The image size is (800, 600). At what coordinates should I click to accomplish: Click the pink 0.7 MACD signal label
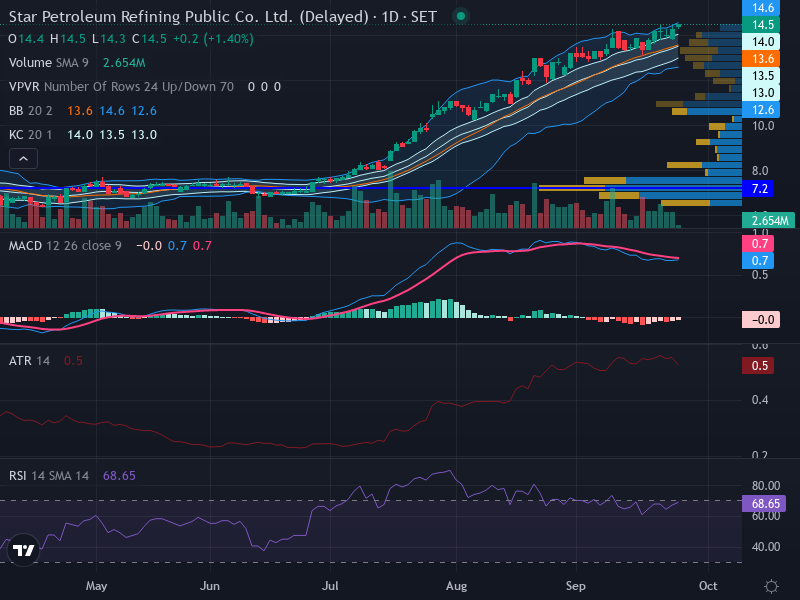(758, 243)
